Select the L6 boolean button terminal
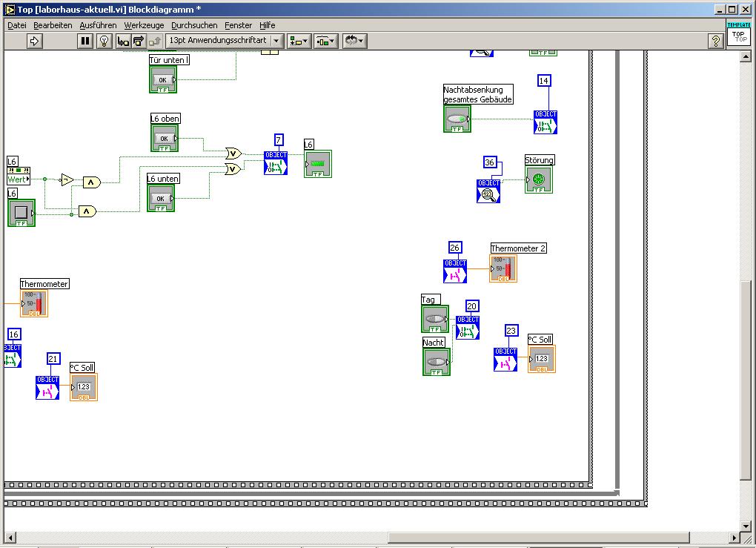 coord(21,213)
